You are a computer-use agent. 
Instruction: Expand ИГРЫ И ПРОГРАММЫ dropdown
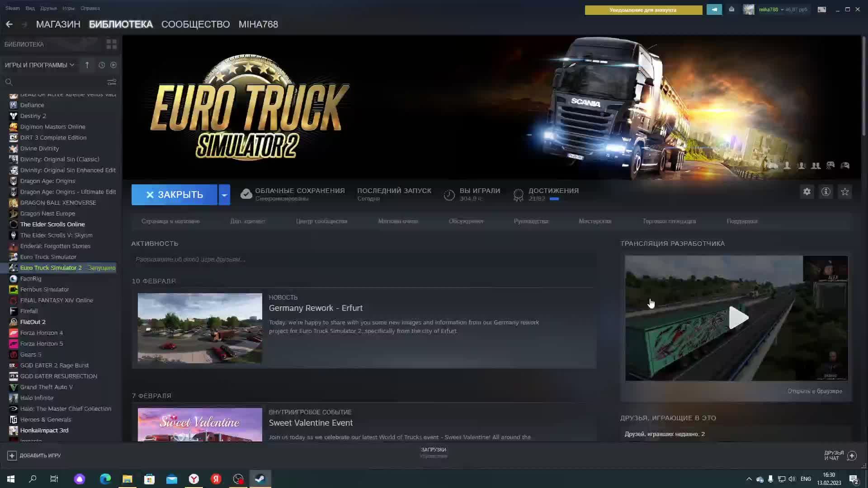pos(39,65)
